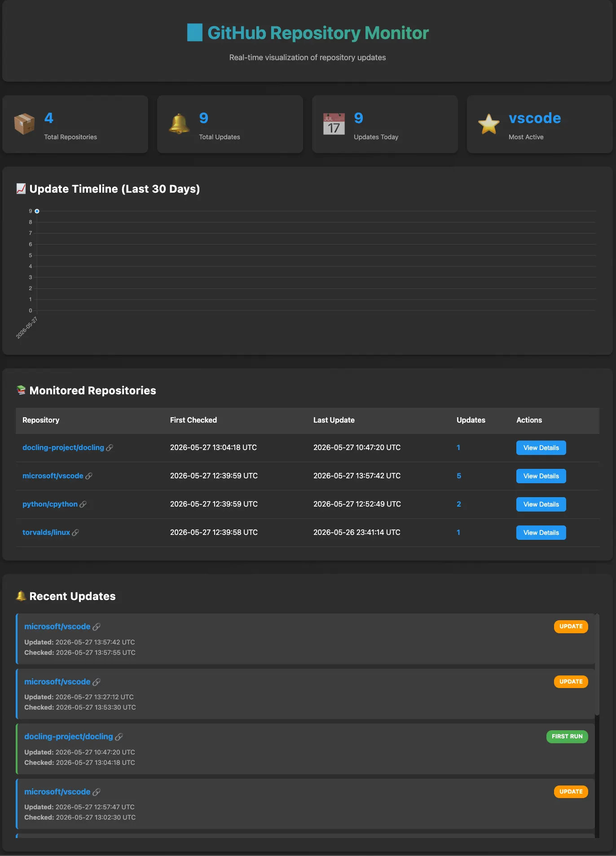The height and width of the screenshot is (856, 616).
Task: Click the Last Update column header
Action: (x=334, y=420)
